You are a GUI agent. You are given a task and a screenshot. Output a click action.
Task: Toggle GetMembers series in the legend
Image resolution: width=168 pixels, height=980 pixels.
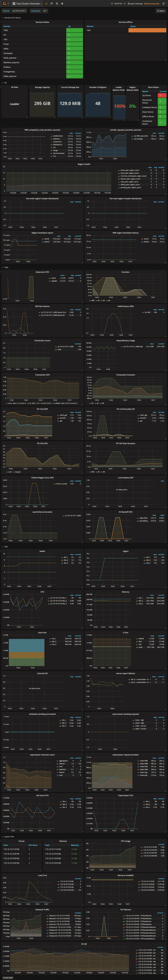(x=57, y=136)
